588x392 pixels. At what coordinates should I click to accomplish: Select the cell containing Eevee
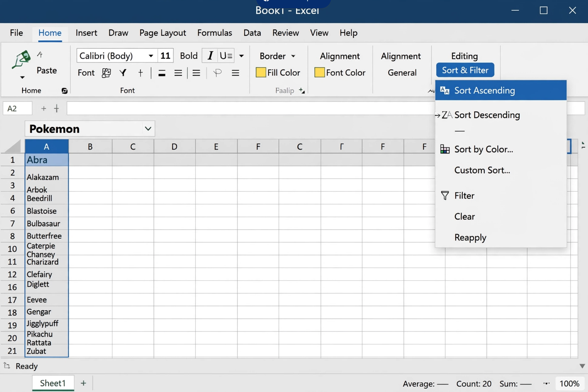click(47, 300)
